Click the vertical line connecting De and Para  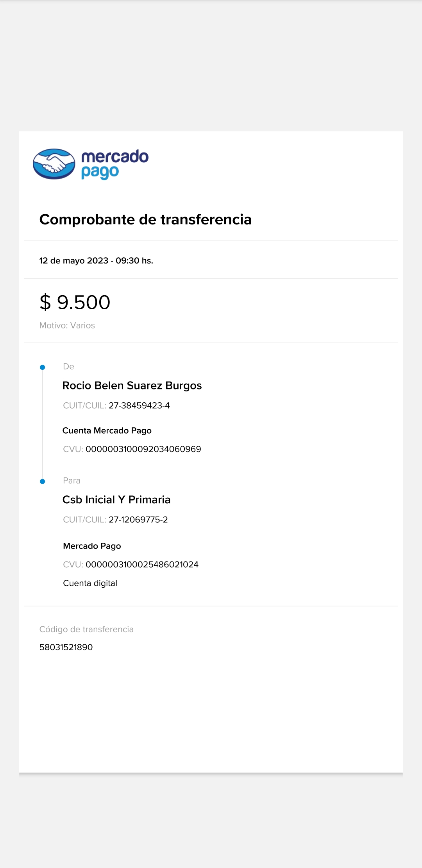[x=42, y=424]
